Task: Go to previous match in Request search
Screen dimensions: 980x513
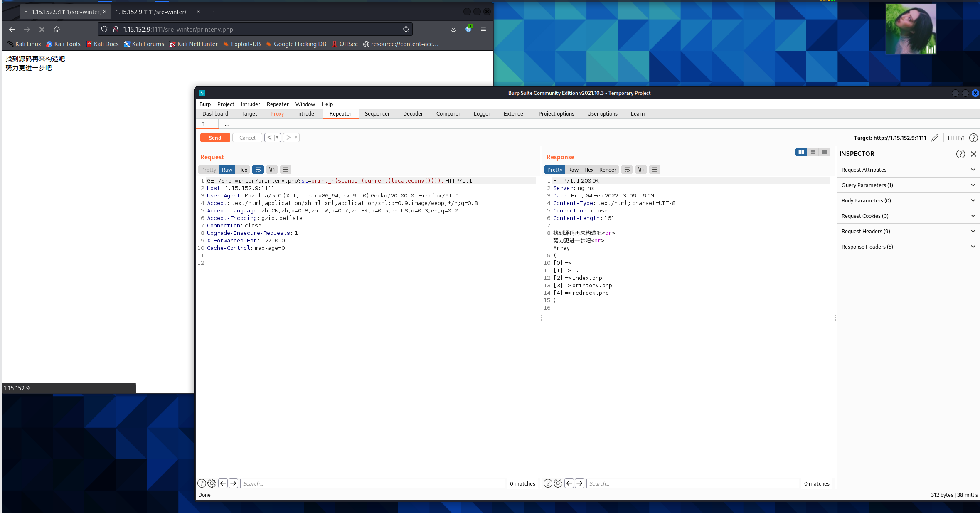Action: pos(223,483)
